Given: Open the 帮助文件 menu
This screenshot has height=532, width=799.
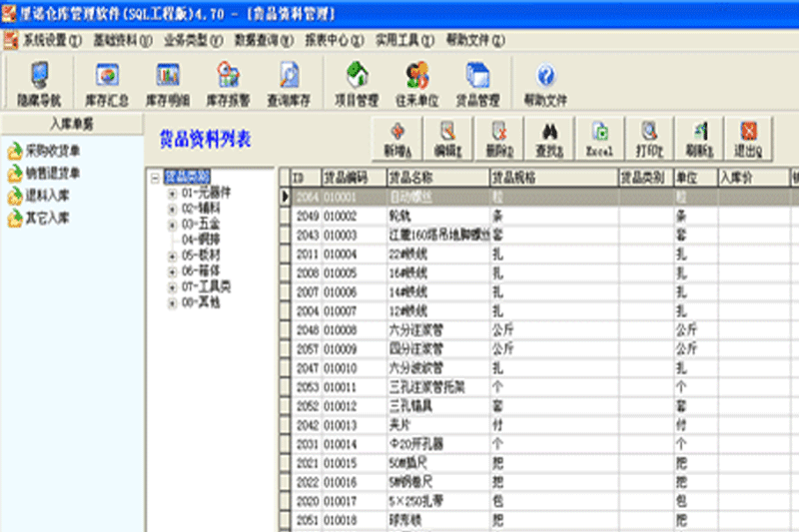Looking at the screenshot, I should [475, 40].
